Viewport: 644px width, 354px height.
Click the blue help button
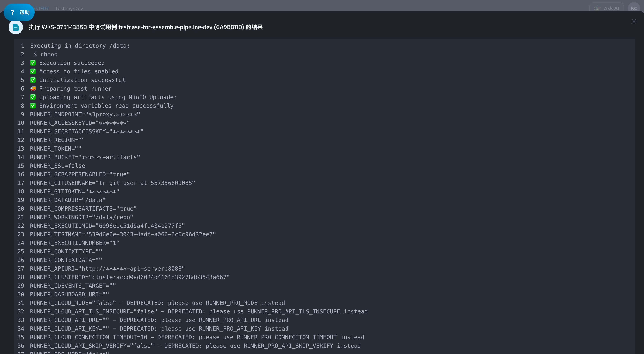(19, 12)
